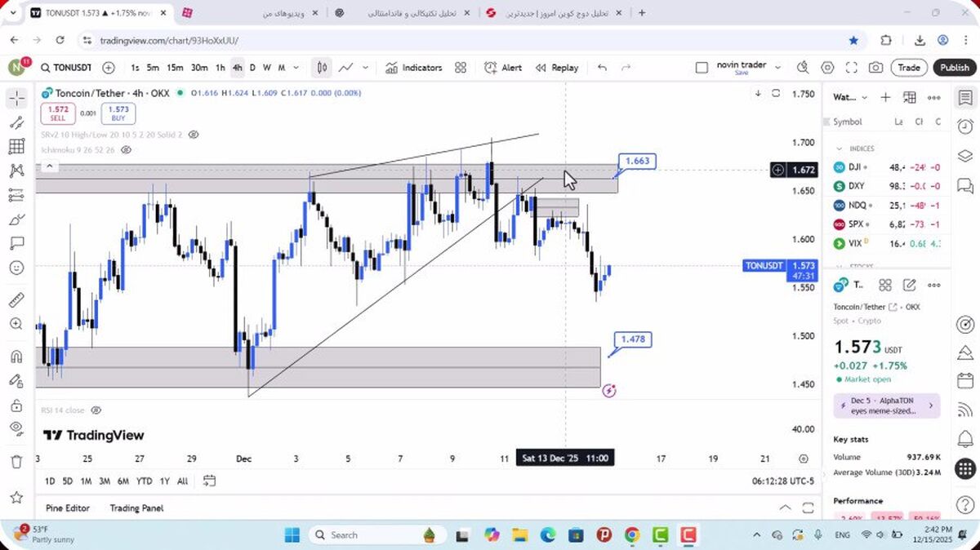This screenshot has height=550, width=980.
Task: Open the chart patterns tool group
Action: (x=16, y=171)
